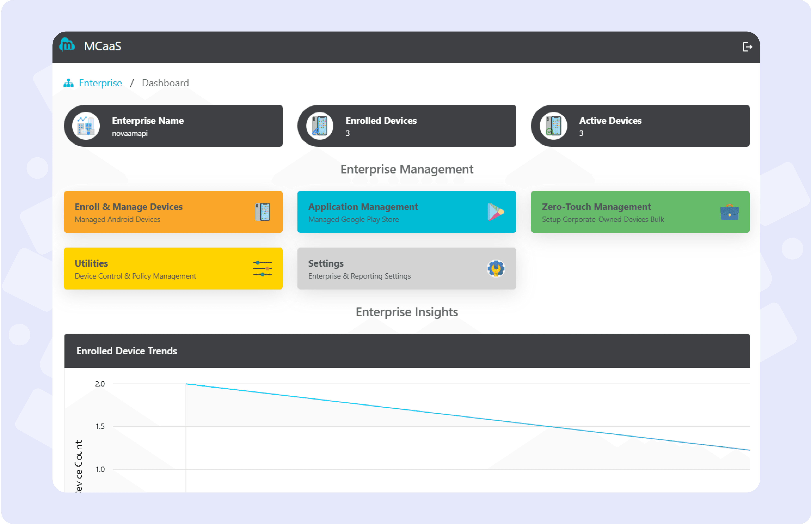
Task: Click the Enterprise Name building icon
Action: (86, 126)
